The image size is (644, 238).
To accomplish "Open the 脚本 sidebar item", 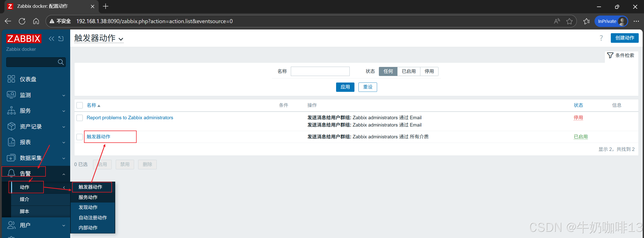I will point(41,211).
